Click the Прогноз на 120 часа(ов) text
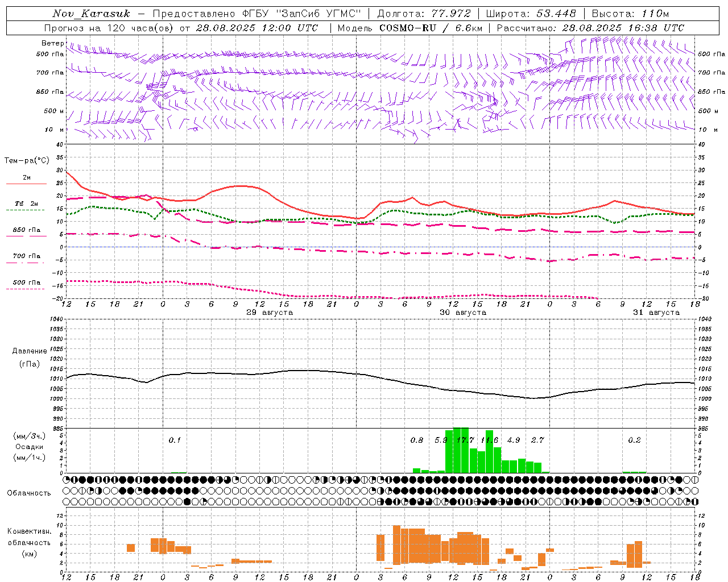 pos(110,28)
